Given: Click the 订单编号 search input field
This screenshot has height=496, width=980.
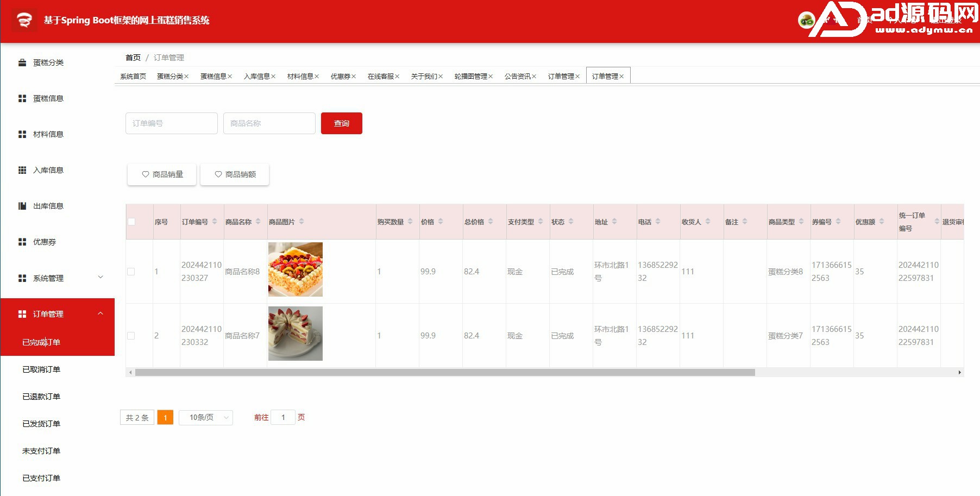Looking at the screenshot, I should tap(171, 123).
